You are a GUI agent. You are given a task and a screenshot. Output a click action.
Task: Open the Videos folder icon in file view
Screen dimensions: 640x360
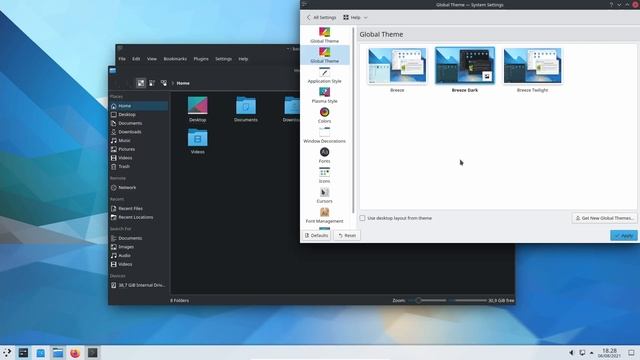click(x=198, y=141)
